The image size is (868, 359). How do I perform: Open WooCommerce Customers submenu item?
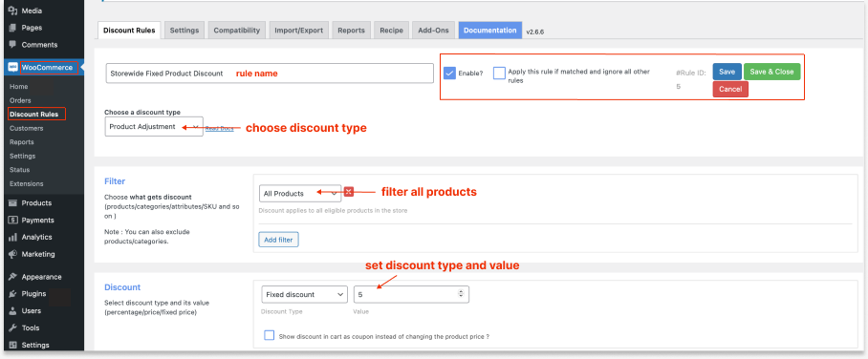tap(27, 128)
